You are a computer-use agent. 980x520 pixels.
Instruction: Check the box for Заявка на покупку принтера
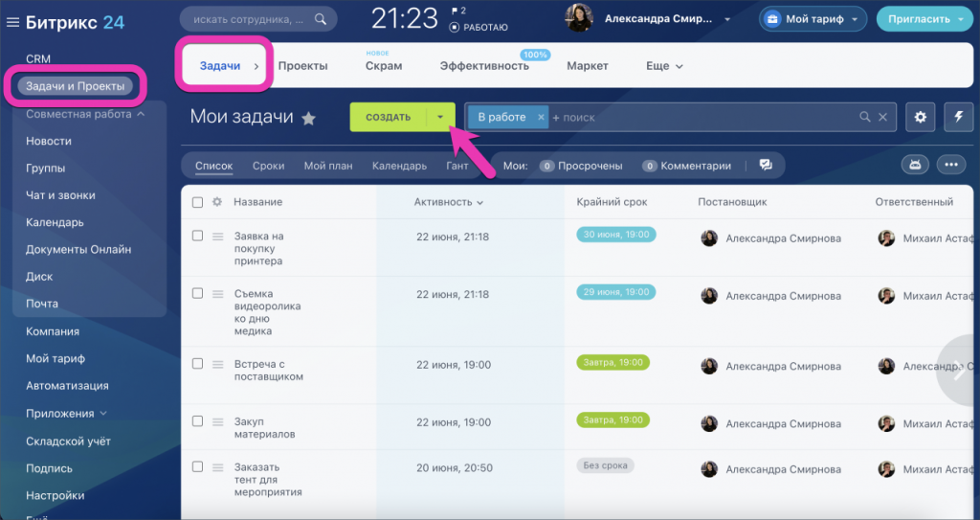pos(197,236)
